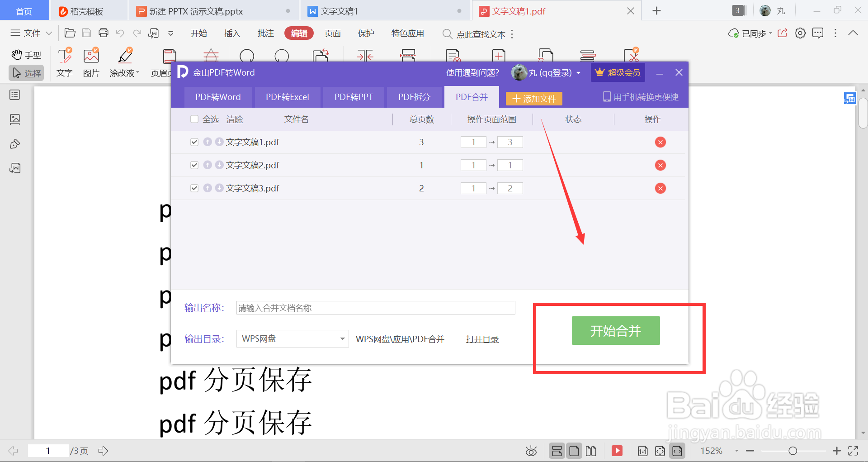Viewport: 868px width, 462px height.
Task: Switch to the PDF转Excel tab
Action: click(x=288, y=97)
